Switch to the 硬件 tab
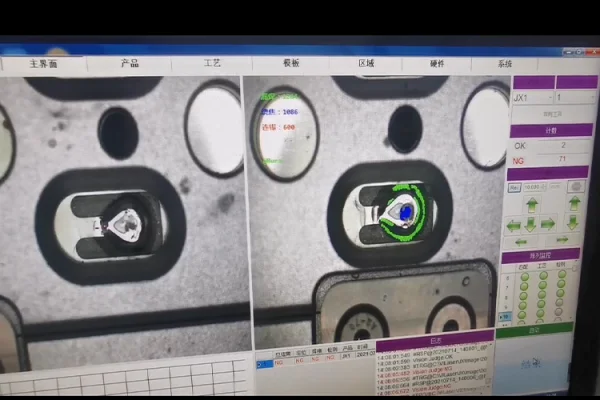The width and height of the screenshot is (600, 400). [437, 63]
